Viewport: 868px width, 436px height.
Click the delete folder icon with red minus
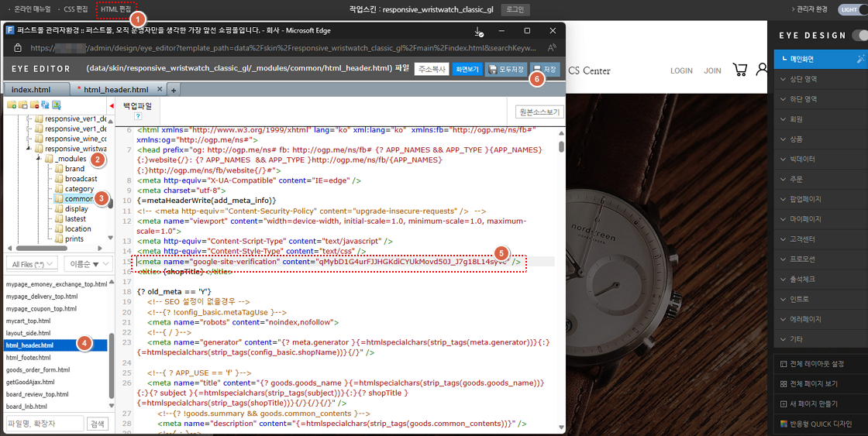coord(34,105)
